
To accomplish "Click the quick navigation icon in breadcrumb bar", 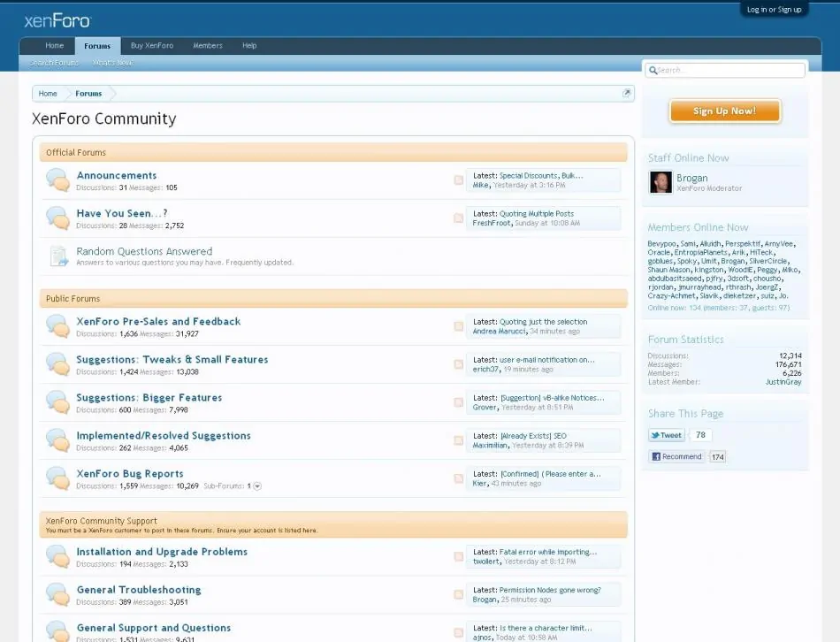I will tap(626, 93).
